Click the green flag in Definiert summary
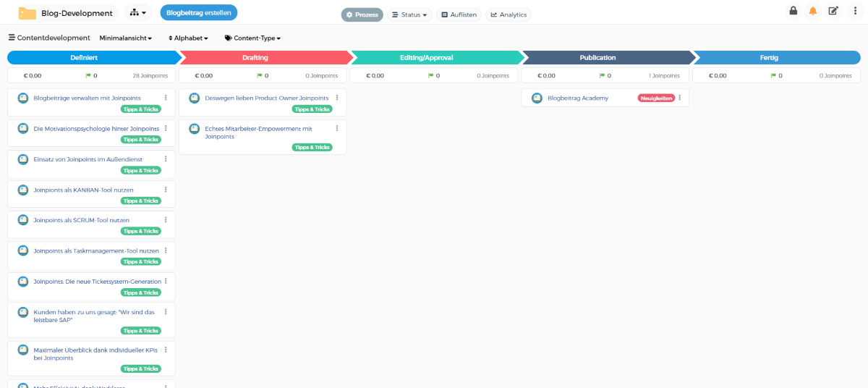Viewport: 868px width, 388px height. 88,75
